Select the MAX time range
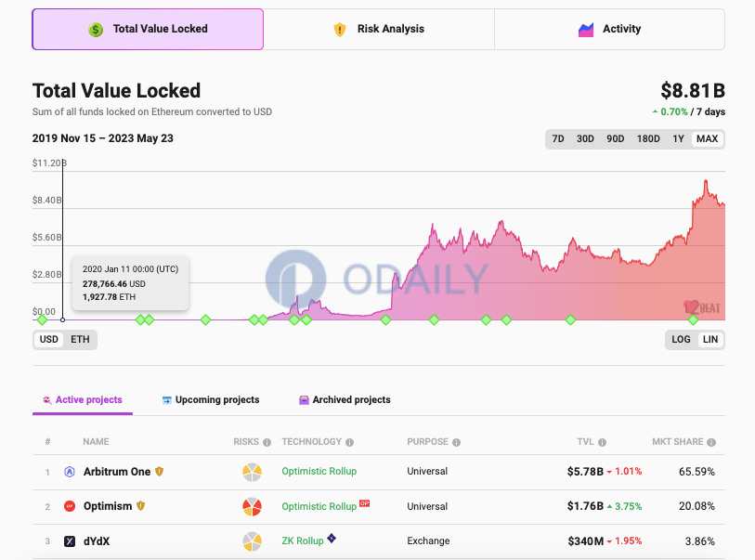 click(x=707, y=138)
